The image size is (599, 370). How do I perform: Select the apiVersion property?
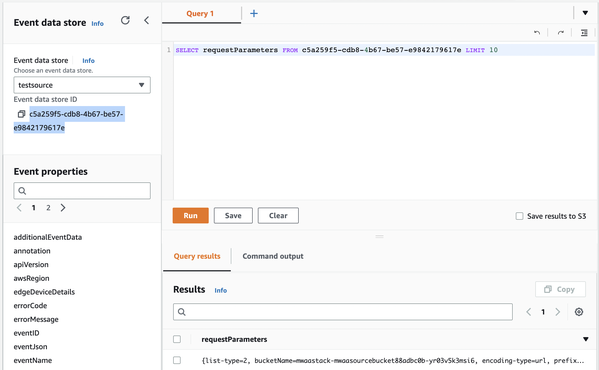[x=31, y=265]
